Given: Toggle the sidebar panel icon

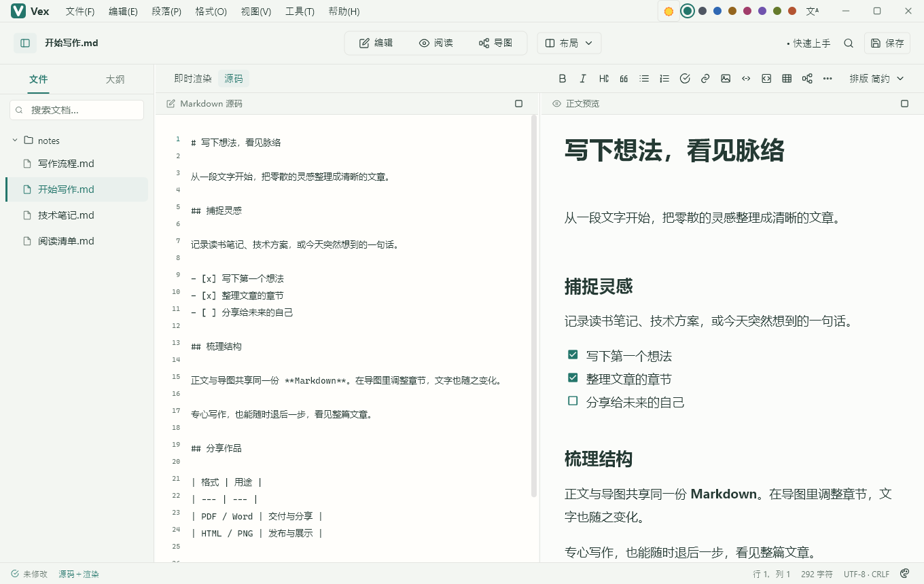Looking at the screenshot, I should click(x=25, y=43).
